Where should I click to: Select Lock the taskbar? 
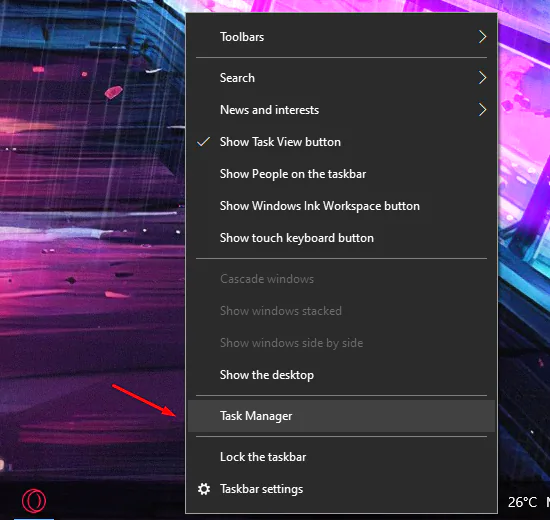pos(341,457)
